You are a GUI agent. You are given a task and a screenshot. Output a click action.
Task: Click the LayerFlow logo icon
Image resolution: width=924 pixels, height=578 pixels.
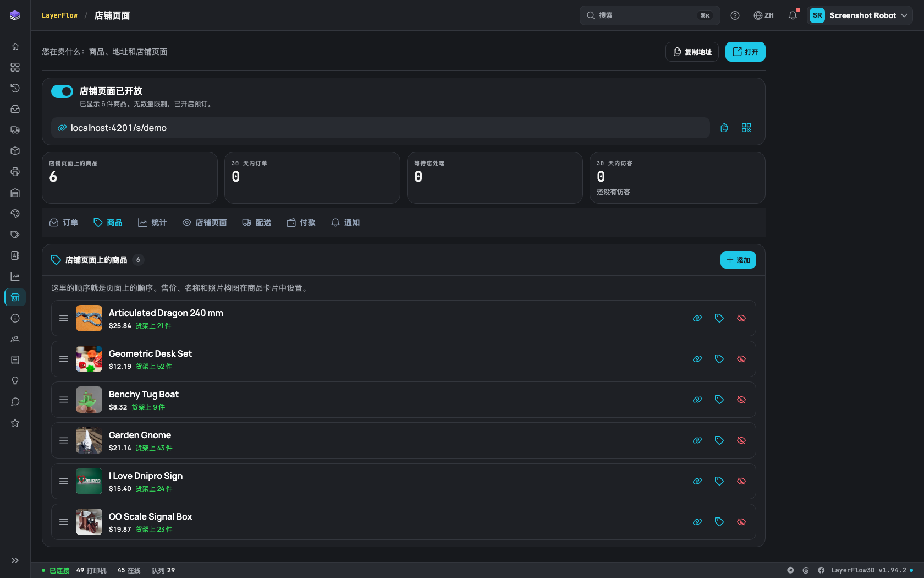click(x=15, y=15)
